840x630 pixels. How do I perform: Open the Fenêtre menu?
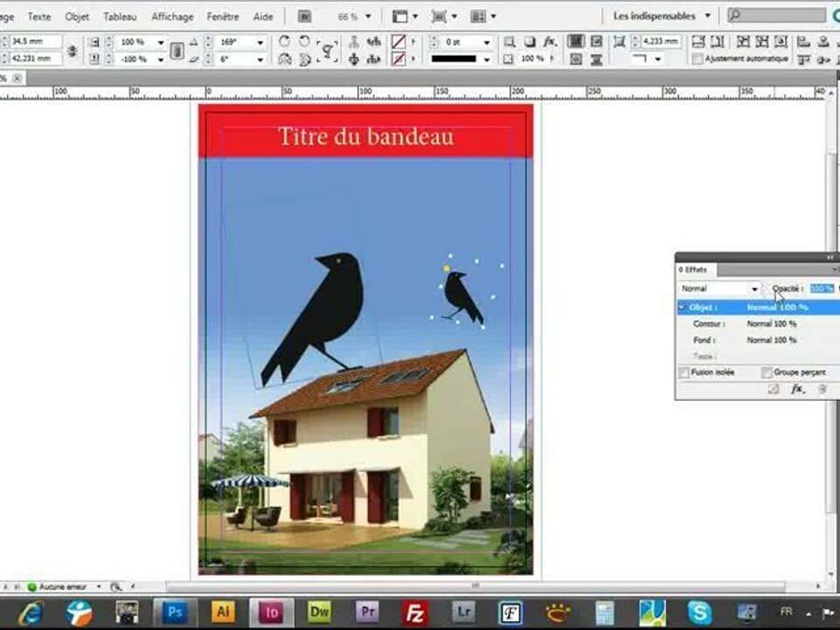223,17
